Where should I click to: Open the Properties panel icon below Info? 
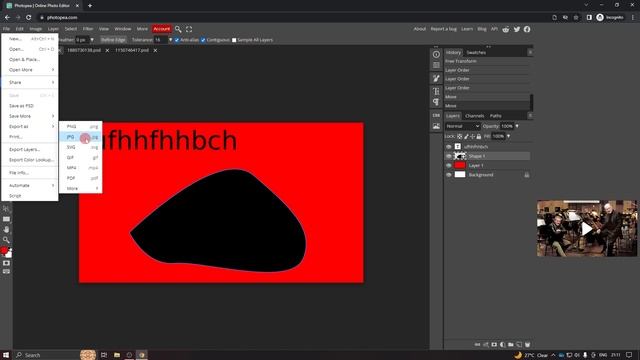pyautogui.click(x=436, y=65)
